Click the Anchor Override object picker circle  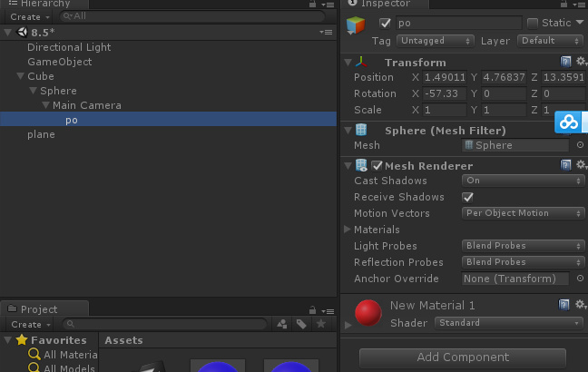(x=580, y=279)
